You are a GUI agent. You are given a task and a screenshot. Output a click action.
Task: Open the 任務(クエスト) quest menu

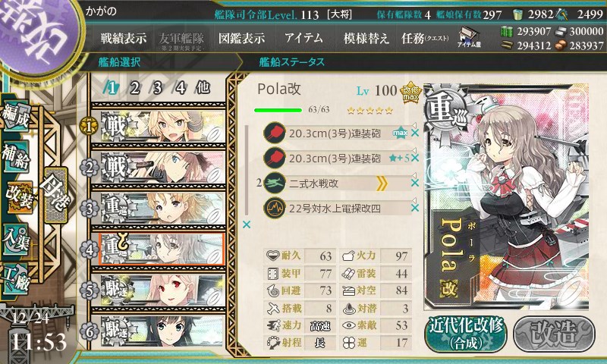coord(425,38)
